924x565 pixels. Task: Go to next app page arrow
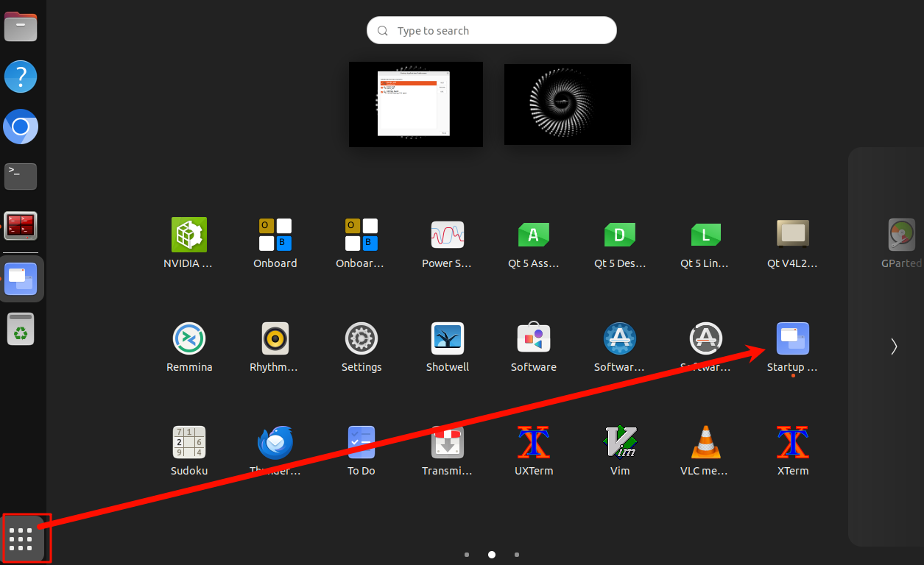(x=894, y=347)
